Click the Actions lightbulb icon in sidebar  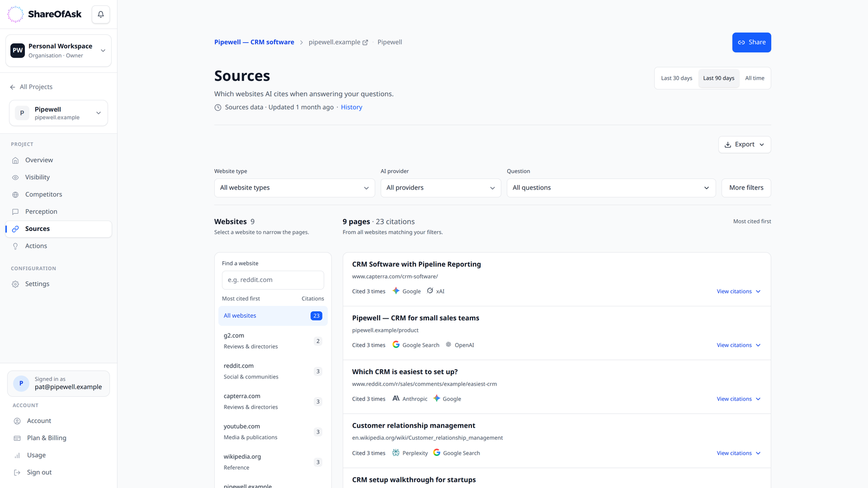[15, 246]
